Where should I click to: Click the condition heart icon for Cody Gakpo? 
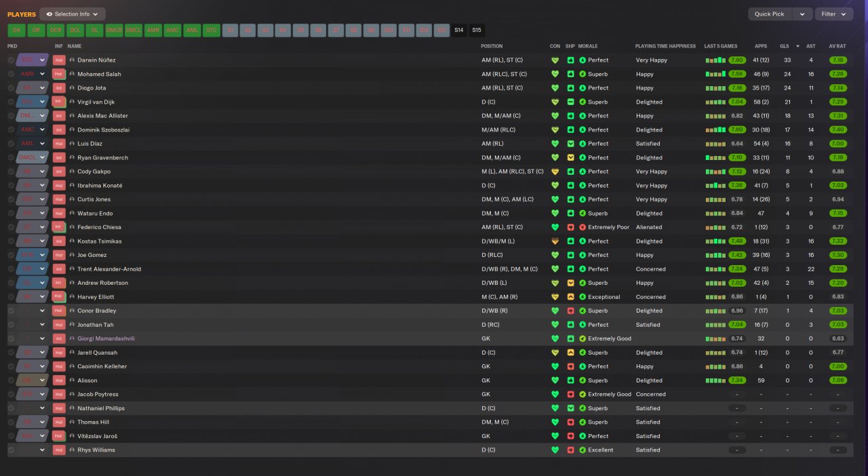555,172
